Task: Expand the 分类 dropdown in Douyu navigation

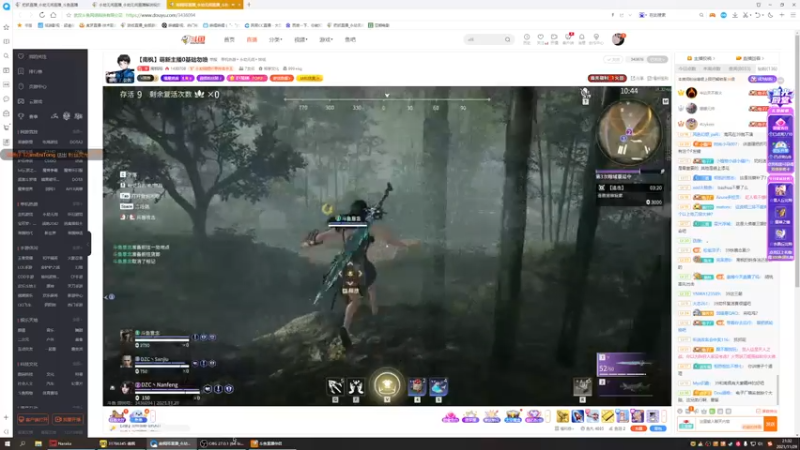Action: 276,39
